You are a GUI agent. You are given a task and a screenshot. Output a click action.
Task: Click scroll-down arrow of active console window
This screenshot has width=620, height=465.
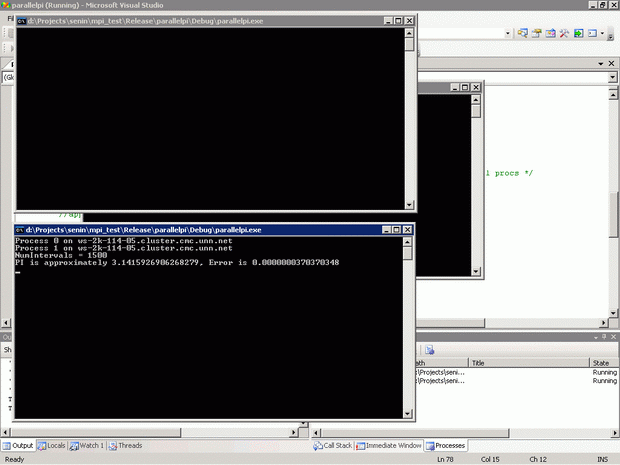(x=407, y=413)
